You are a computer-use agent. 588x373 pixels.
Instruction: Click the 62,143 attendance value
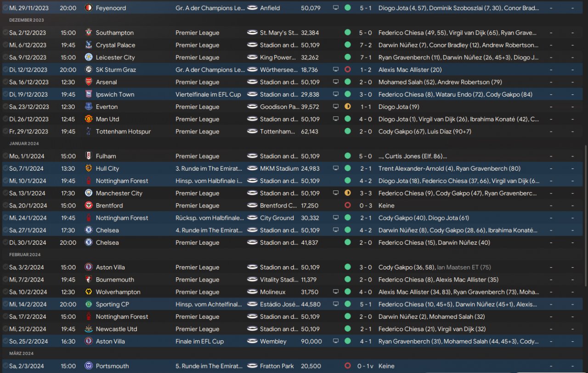310,132
